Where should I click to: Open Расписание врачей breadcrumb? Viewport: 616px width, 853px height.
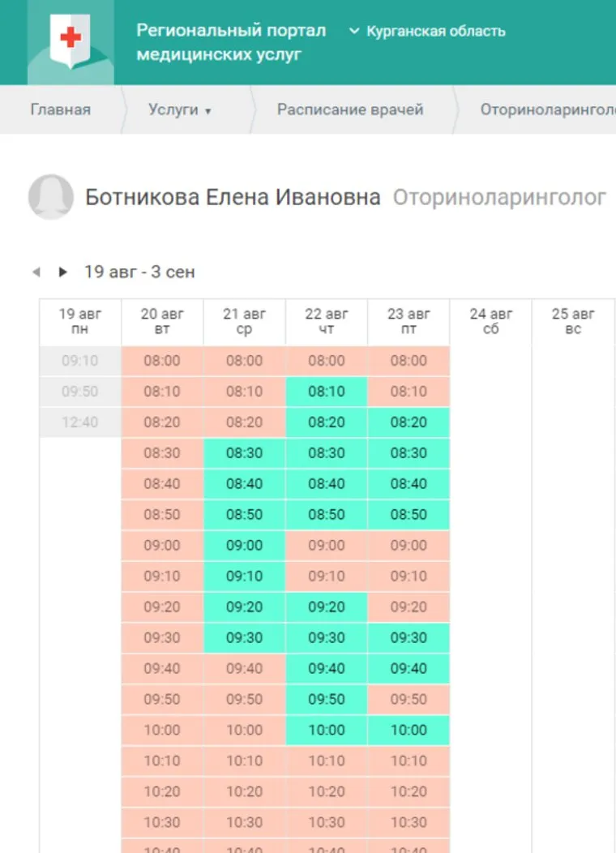point(350,110)
